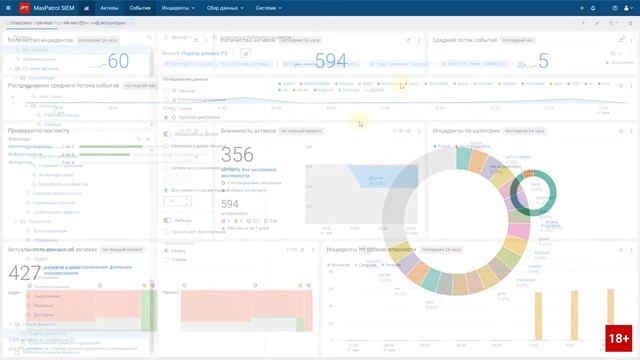Click the incident count value 60
Viewport: 640px width, 360px height.
coord(118,61)
